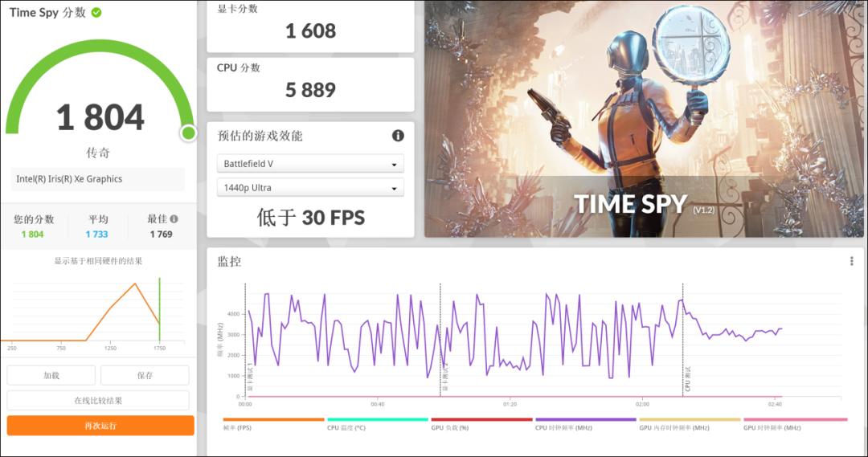
Task: Click the 传奇 rating label
Action: point(98,153)
